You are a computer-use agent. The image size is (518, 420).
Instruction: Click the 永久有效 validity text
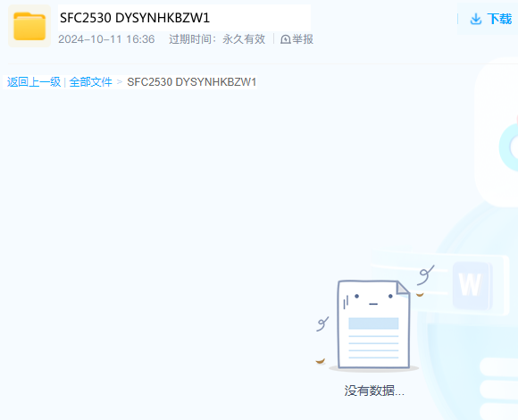tap(244, 39)
